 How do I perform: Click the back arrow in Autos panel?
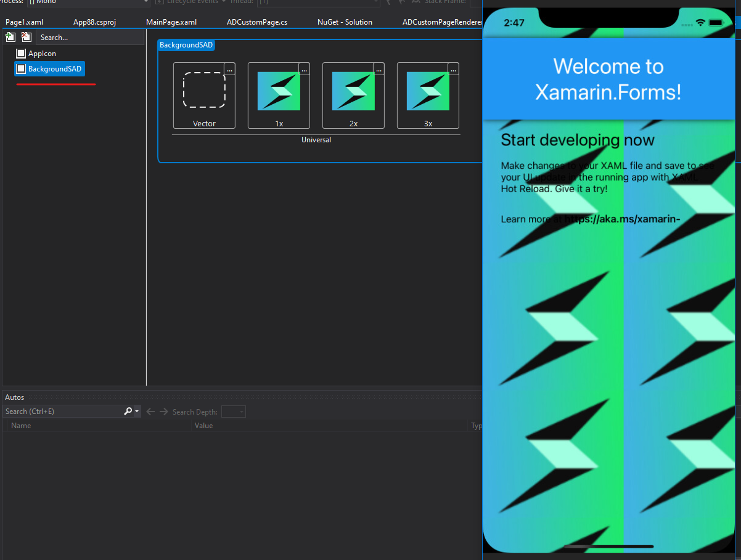click(150, 411)
